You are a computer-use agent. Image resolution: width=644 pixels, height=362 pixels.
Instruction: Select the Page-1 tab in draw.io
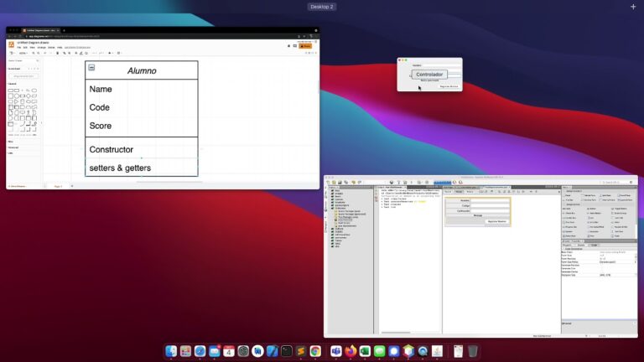pos(59,186)
